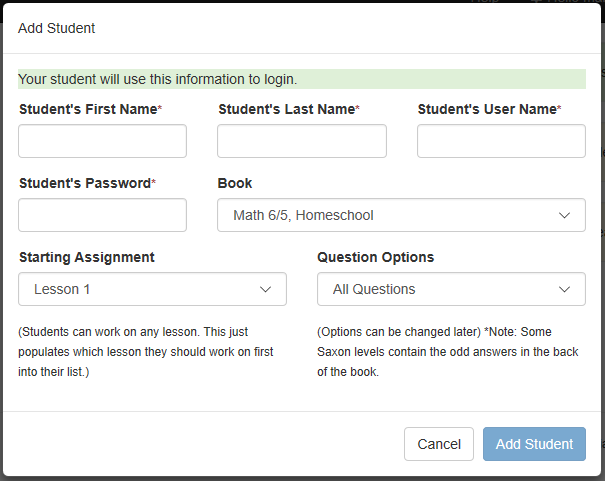Click the chevron arrow in Lesson 1 selector
The image size is (605, 481).
[265, 289]
